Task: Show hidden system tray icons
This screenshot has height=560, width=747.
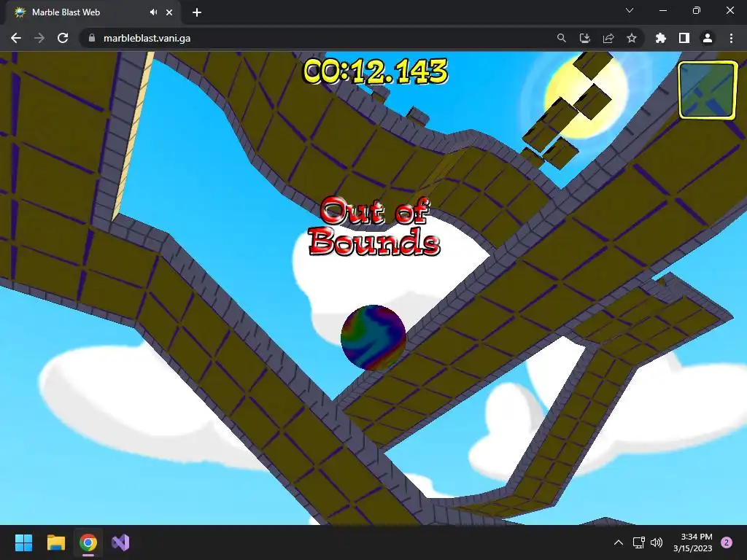Action: coord(619,542)
